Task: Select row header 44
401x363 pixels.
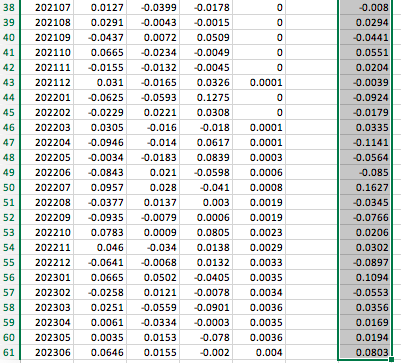Action: click(x=9, y=97)
